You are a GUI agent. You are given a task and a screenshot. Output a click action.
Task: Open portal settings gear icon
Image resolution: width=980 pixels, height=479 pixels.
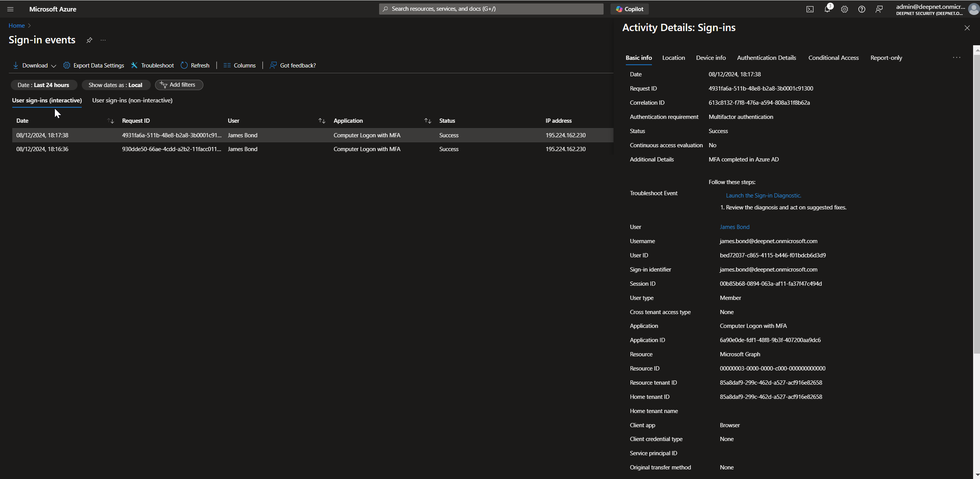(844, 9)
